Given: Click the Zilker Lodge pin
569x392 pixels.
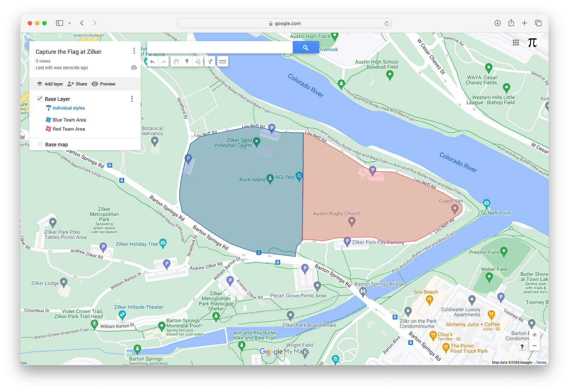Looking at the screenshot, I should point(64,282).
